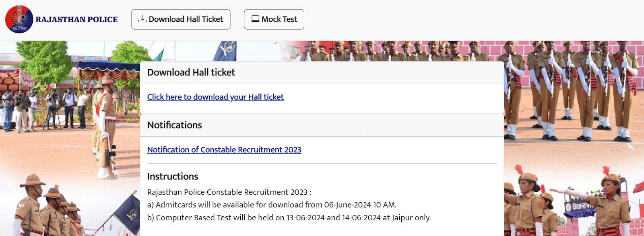Select the Notifications section heading

[x=175, y=125]
